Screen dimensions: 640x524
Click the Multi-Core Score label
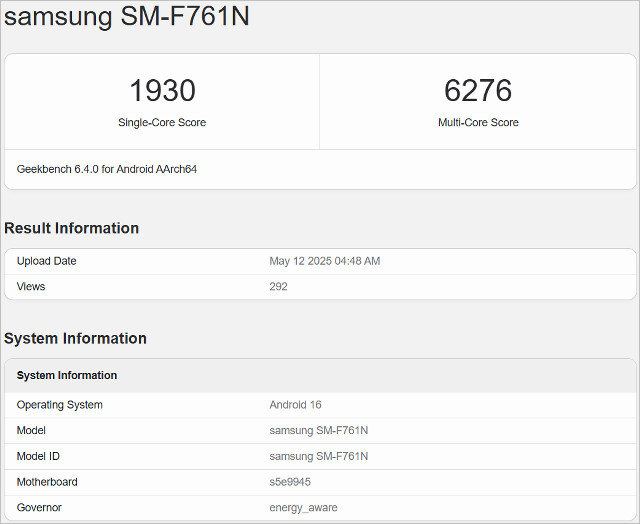[478, 122]
